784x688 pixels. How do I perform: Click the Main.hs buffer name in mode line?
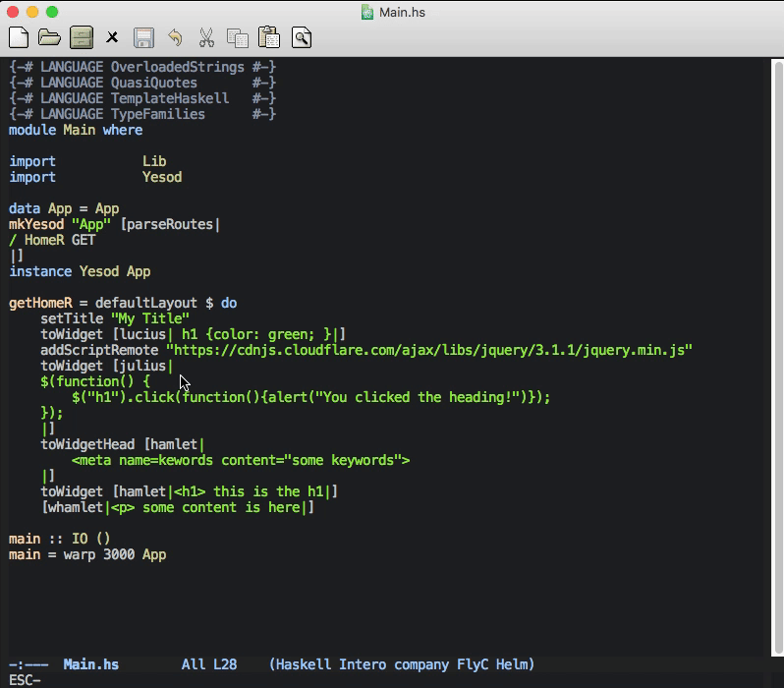tap(90, 664)
